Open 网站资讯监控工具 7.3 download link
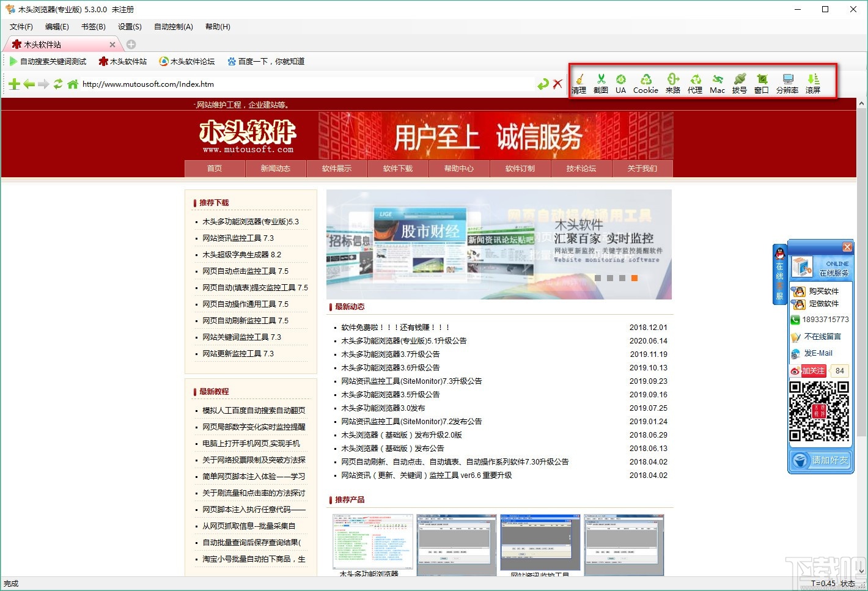Viewport: 868px width, 591px height. click(x=238, y=238)
